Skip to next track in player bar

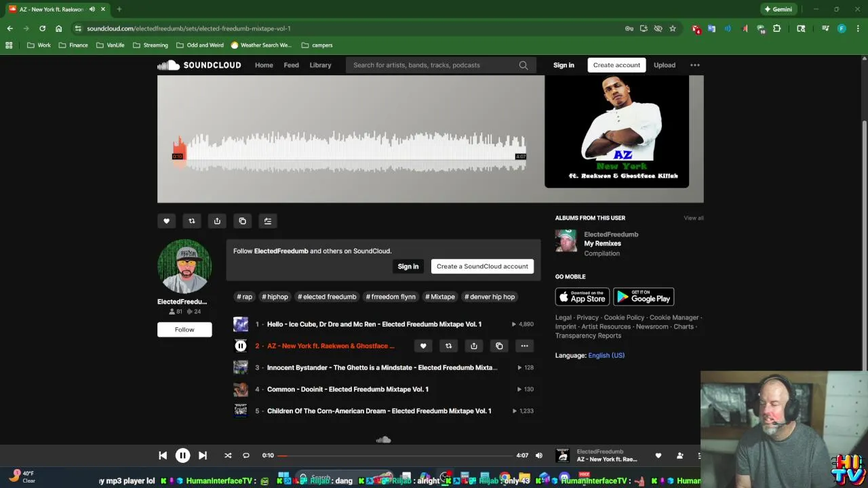(203, 455)
